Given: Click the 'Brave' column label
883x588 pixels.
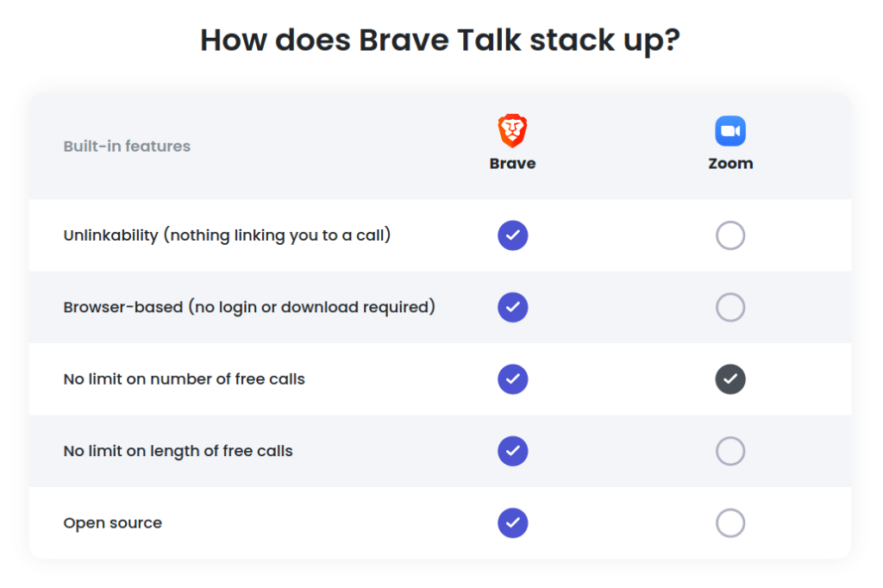Looking at the screenshot, I should (x=512, y=163).
